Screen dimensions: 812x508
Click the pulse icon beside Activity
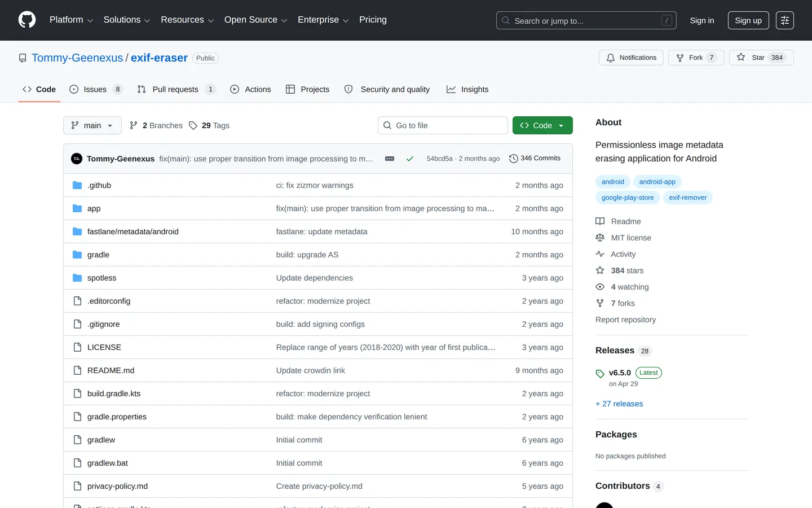click(x=600, y=254)
